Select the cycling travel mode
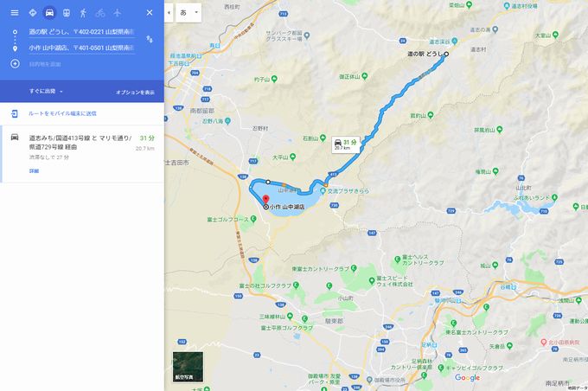588x391 pixels. pyautogui.click(x=100, y=13)
